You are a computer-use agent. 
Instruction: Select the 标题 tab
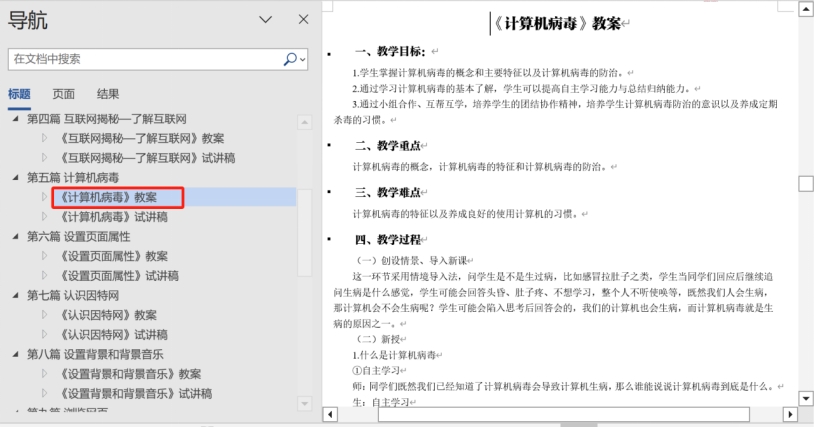(x=19, y=94)
